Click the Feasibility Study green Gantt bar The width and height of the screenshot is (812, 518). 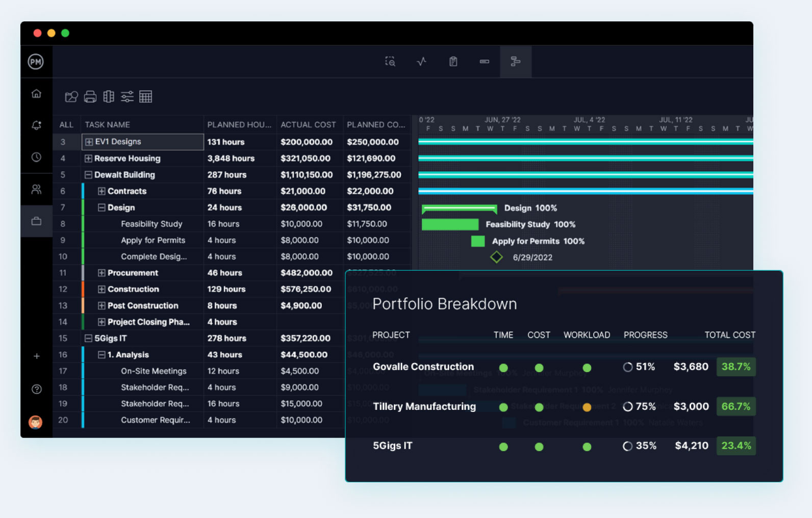450,224
